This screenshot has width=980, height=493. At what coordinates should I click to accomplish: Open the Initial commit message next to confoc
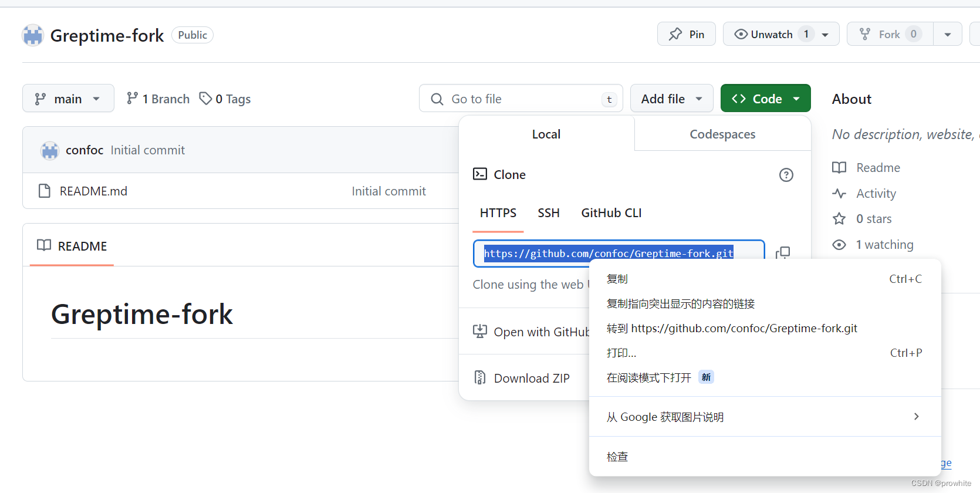(148, 150)
